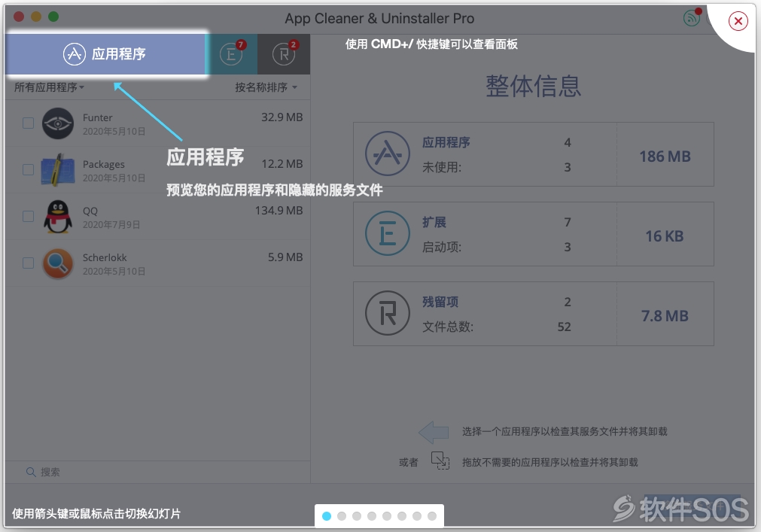Viewport: 761px width, 532px height.
Task: Click the drag-and-drop hint icon
Action: pos(440,461)
